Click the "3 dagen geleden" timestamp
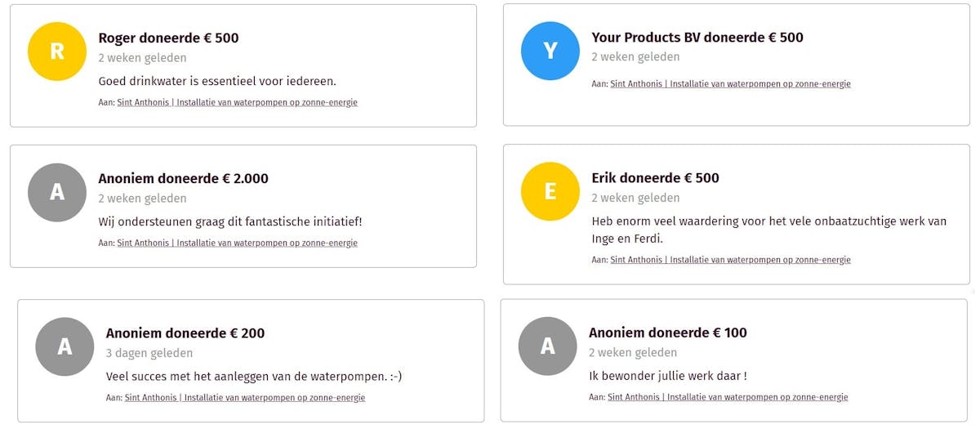This screenshot has width=980, height=429. click(x=149, y=353)
